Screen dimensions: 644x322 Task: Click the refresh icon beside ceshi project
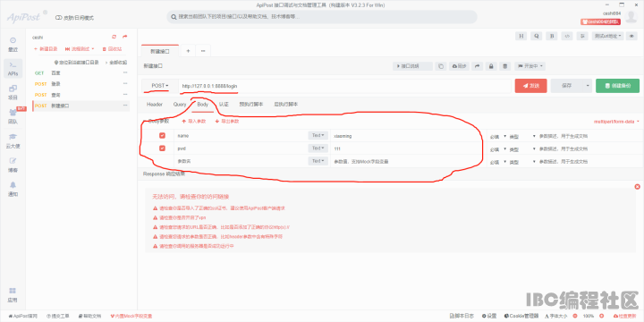coord(114,37)
